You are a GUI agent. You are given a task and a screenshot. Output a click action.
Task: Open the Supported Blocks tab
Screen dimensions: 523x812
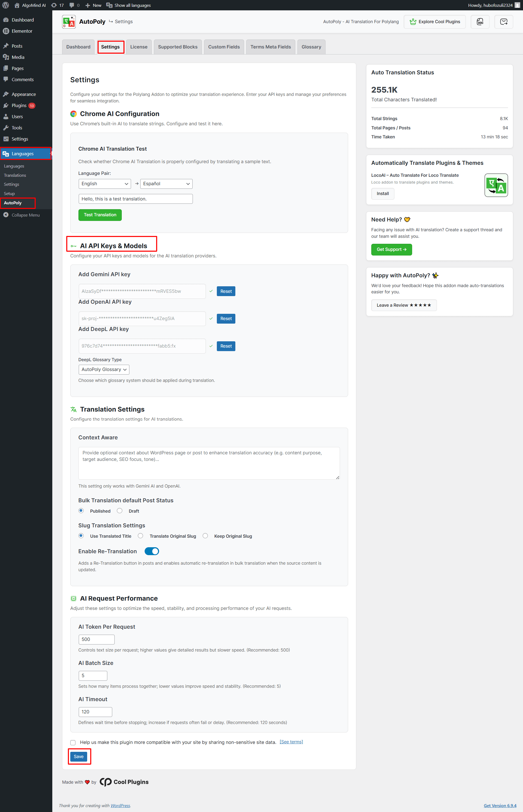click(x=178, y=47)
